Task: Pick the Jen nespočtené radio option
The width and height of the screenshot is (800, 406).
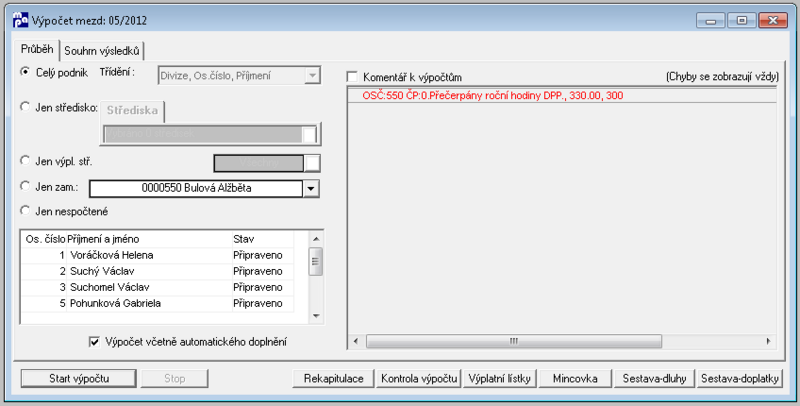Action: 24,210
